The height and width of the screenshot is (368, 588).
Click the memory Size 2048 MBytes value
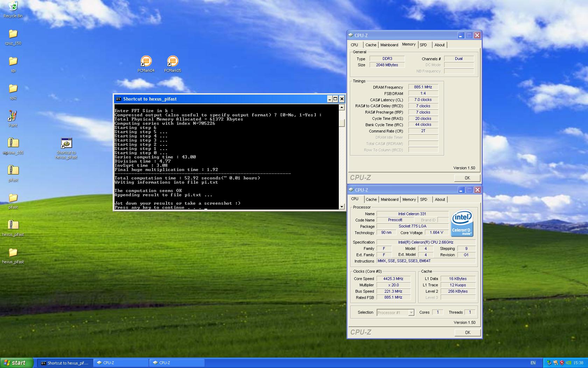pyautogui.click(x=387, y=65)
